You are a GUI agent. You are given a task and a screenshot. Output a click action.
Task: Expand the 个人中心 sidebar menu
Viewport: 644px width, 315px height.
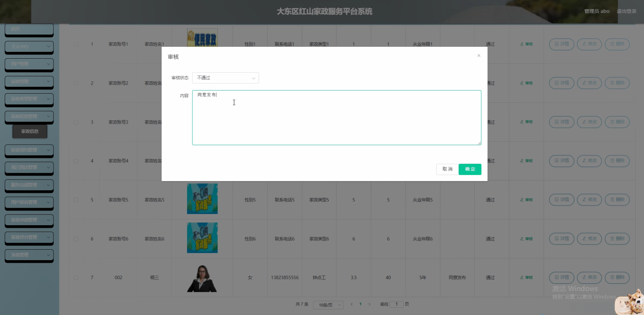pos(29,46)
